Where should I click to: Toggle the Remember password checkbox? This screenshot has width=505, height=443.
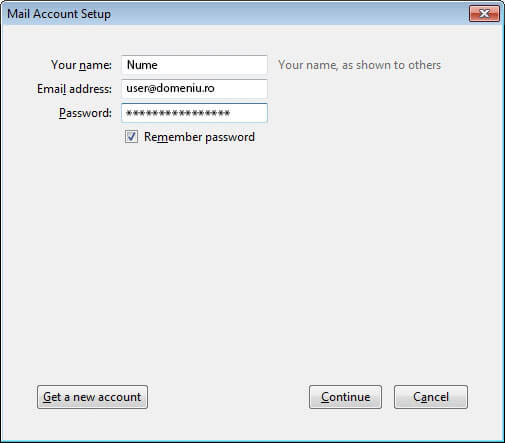(131, 137)
